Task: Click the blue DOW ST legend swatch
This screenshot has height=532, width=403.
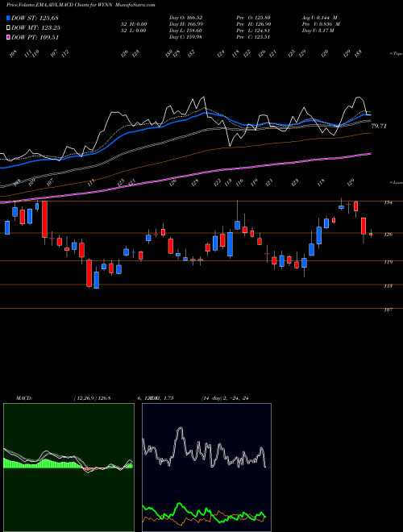Action: pos(8,18)
